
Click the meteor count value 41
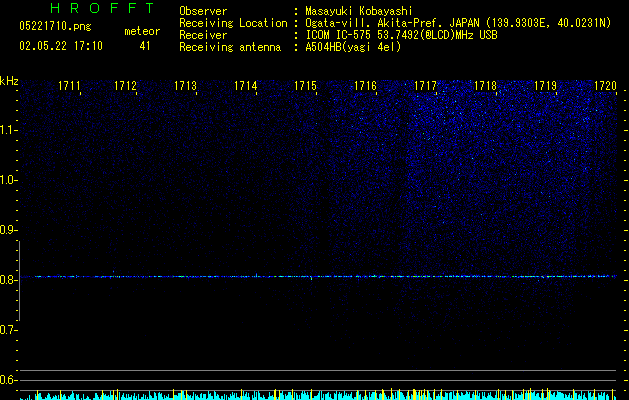click(145, 46)
